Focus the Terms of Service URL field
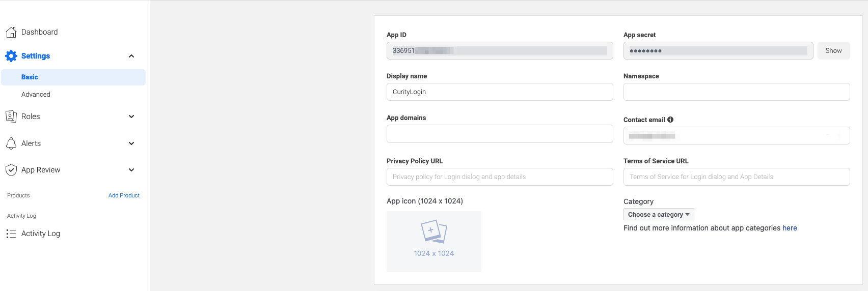 tap(737, 177)
